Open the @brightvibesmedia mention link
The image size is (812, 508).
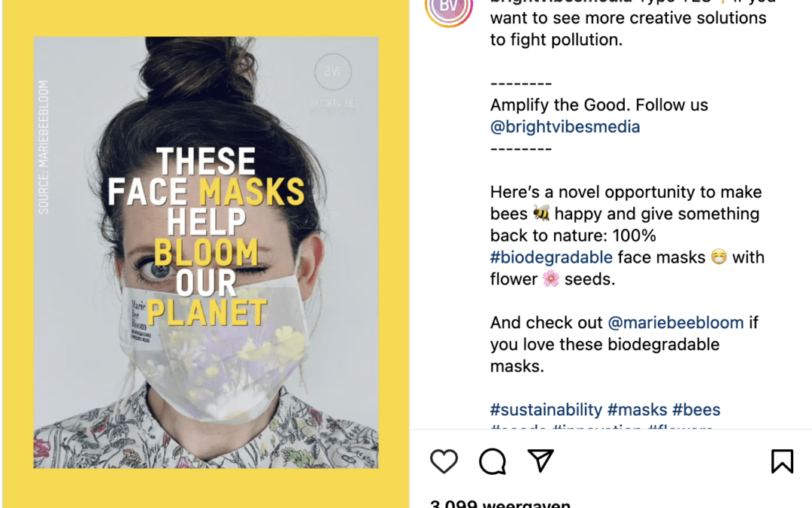point(565,126)
